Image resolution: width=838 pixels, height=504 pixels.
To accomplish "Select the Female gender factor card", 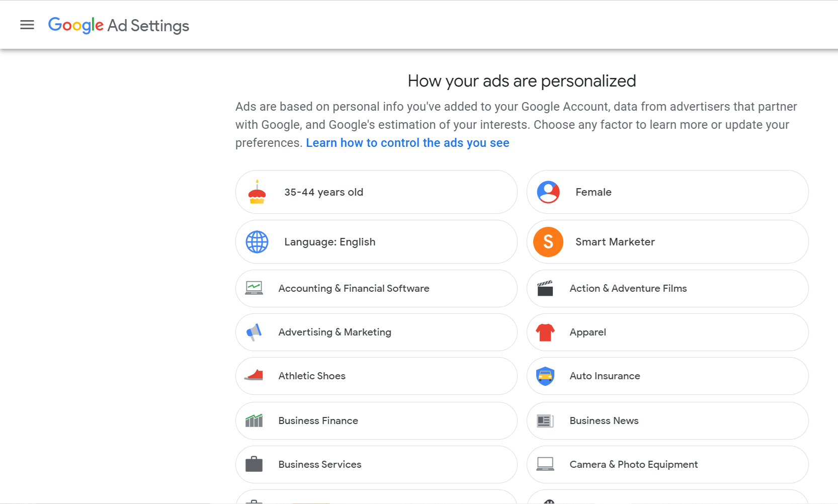I will click(x=667, y=192).
